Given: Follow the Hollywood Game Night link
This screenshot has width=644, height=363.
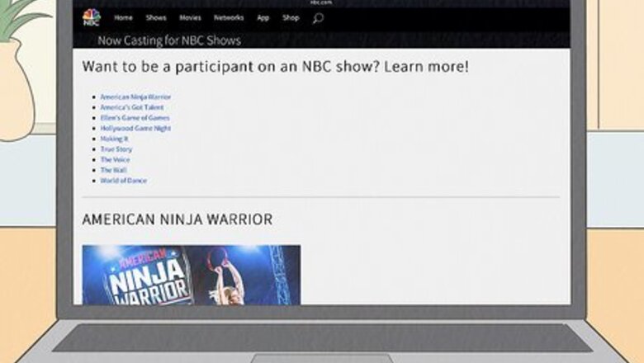Looking at the screenshot, I should [135, 129].
